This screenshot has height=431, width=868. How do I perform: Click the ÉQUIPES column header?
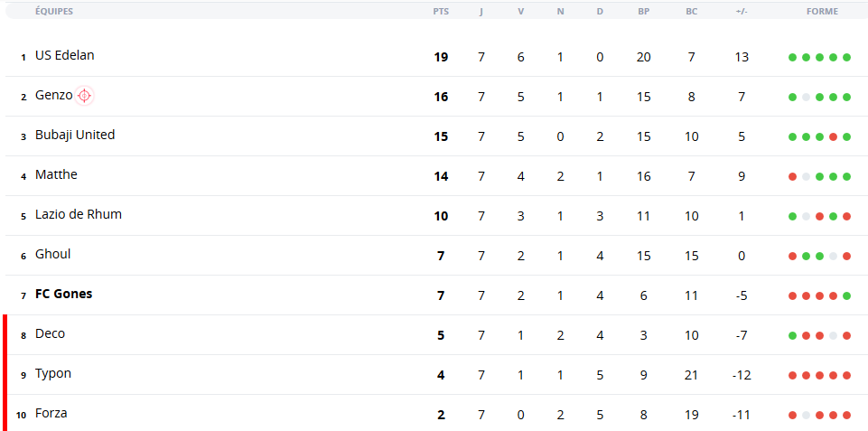coord(53,11)
